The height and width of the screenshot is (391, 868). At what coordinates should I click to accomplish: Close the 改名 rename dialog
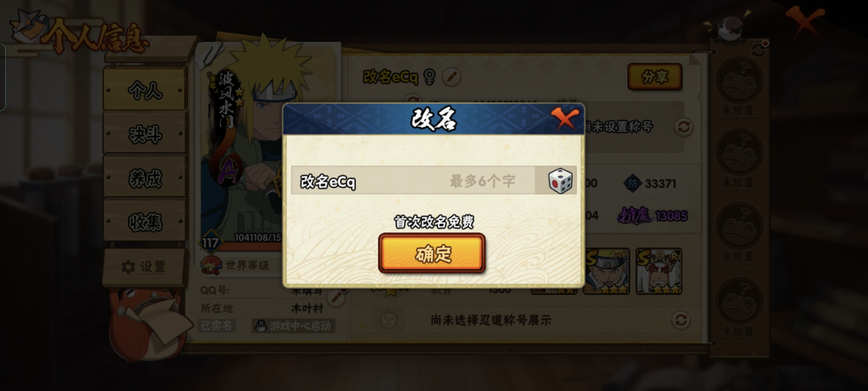point(565,118)
